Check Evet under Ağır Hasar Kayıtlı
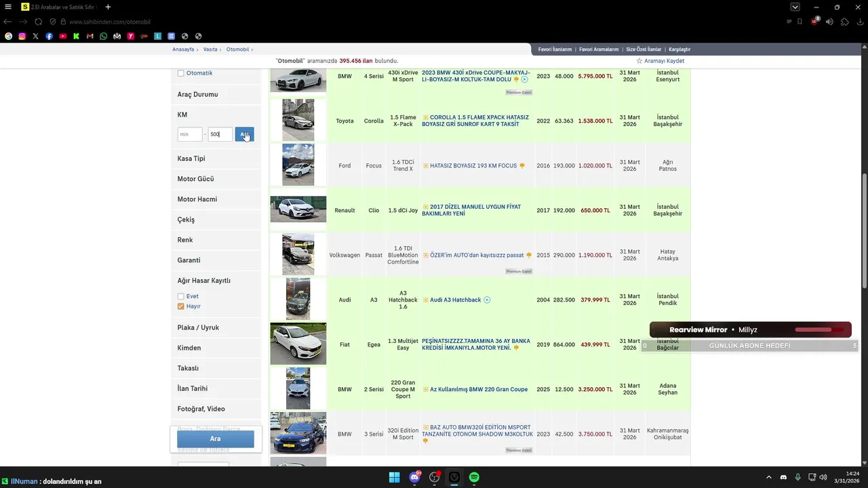This screenshot has width=868, height=488. click(180, 296)
